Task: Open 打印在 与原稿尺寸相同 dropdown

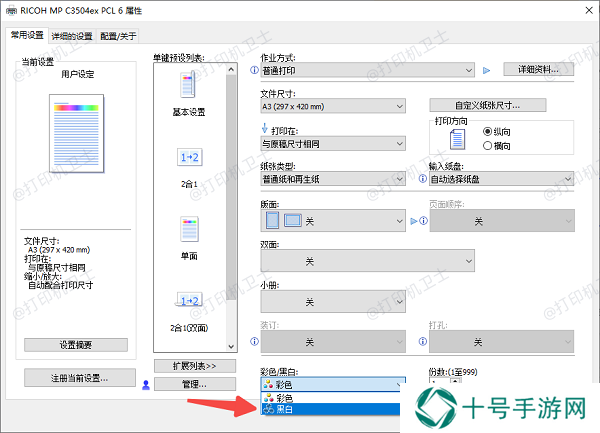Action: coord(333,144)
